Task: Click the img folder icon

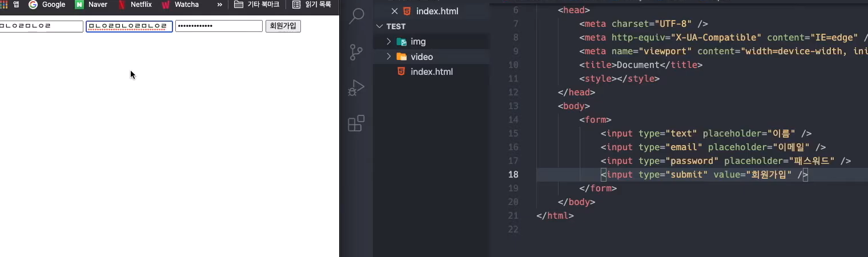Action: [401, 42]
